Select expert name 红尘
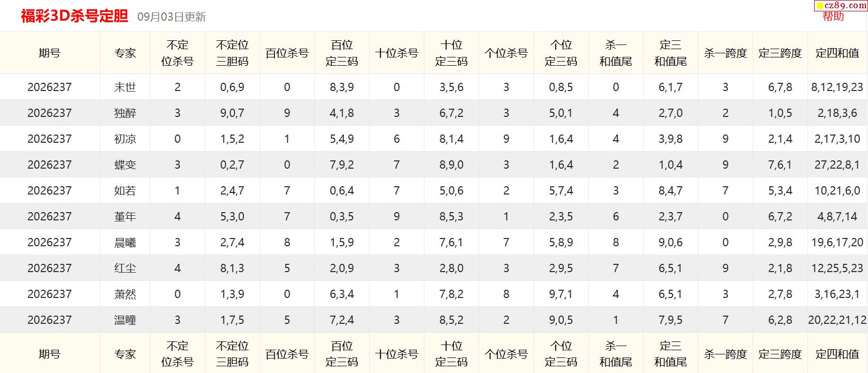The image size is (868, 373). point(125,268)
